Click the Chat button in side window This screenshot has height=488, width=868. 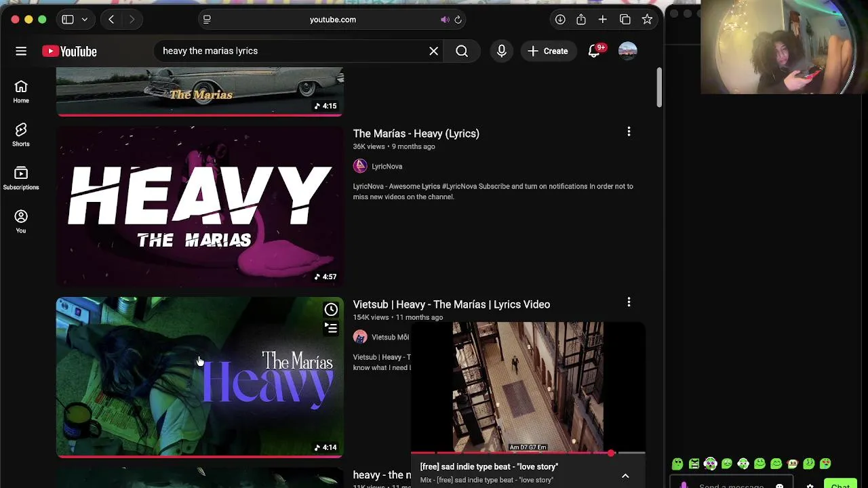coord(840,484)
